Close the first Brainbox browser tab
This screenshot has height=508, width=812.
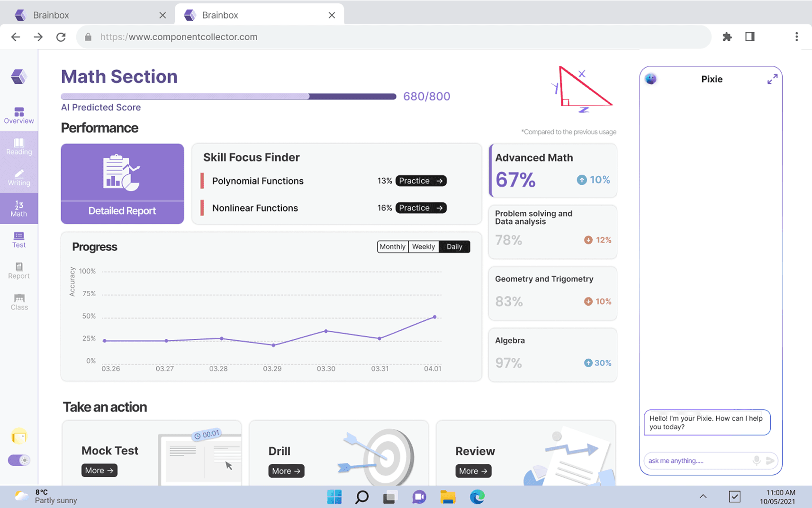[x=162, y=15]
